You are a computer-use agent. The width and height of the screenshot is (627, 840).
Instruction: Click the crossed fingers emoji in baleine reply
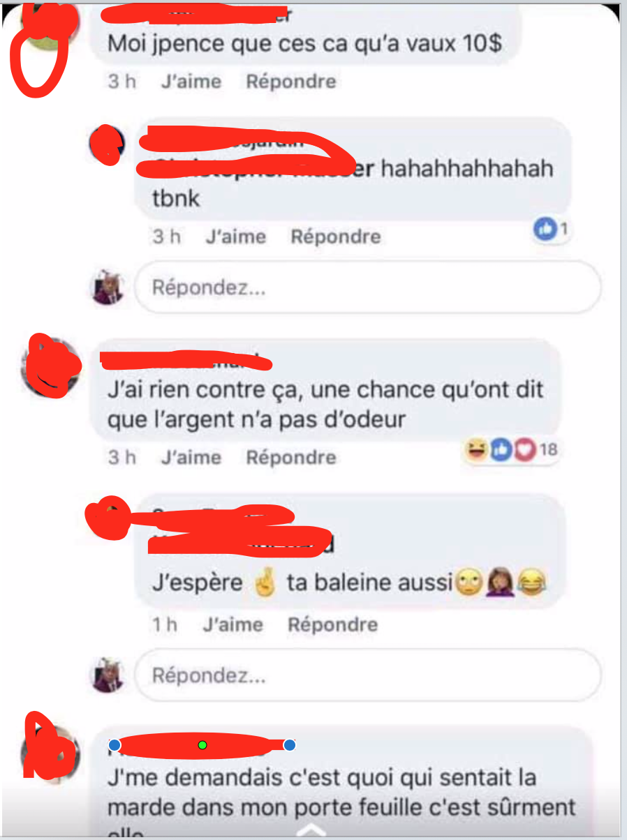pyautogui.click(x=265, y=581)
